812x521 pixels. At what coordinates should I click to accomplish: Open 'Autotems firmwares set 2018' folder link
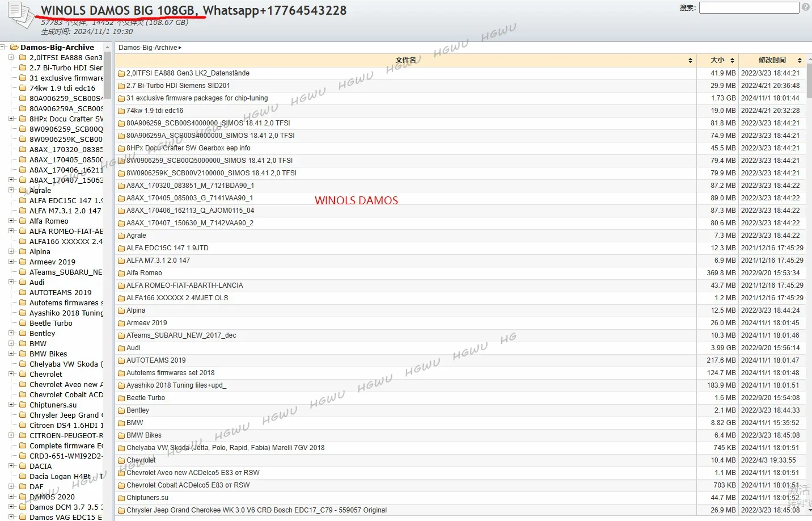(171, 373)
